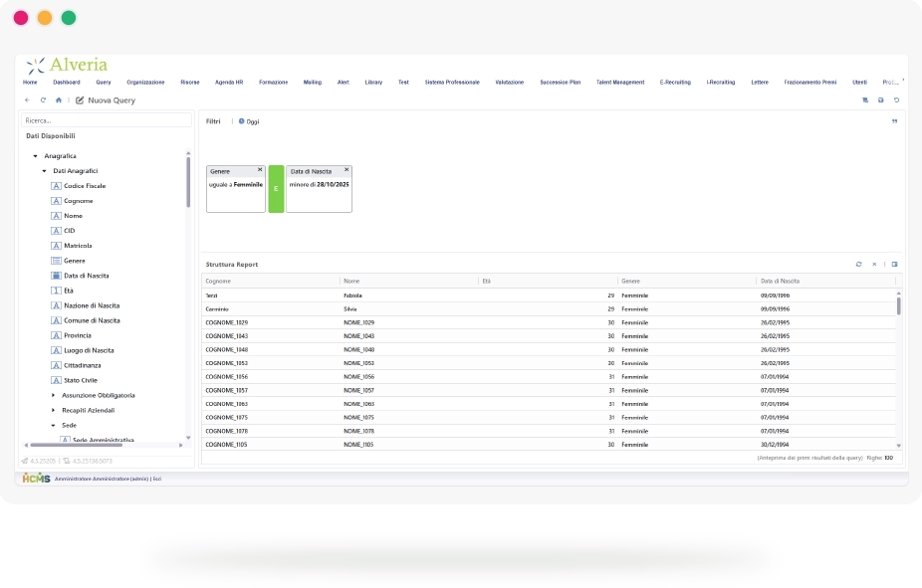
Task: Click the clock icon next to Oggi
Action: click(241, 121)
